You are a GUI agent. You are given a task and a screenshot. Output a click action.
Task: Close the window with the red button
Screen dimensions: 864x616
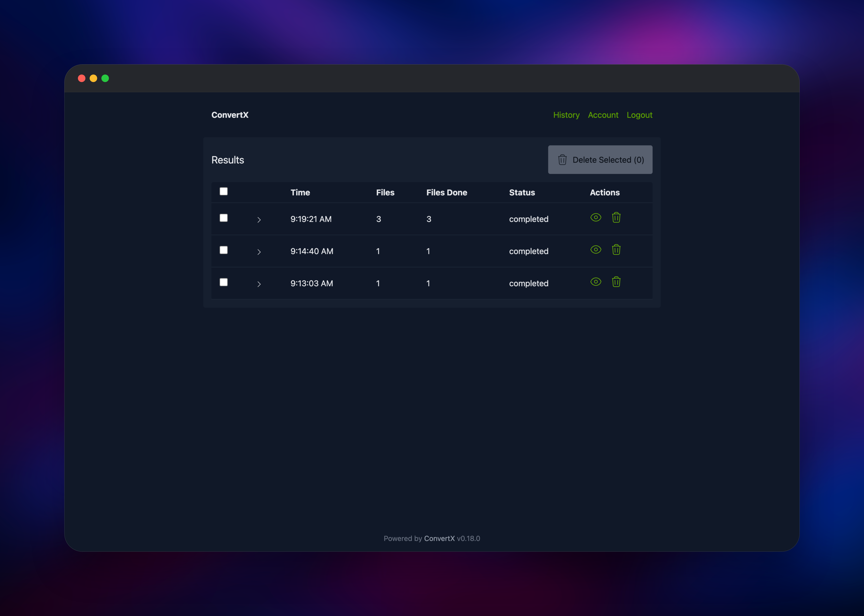82,78
